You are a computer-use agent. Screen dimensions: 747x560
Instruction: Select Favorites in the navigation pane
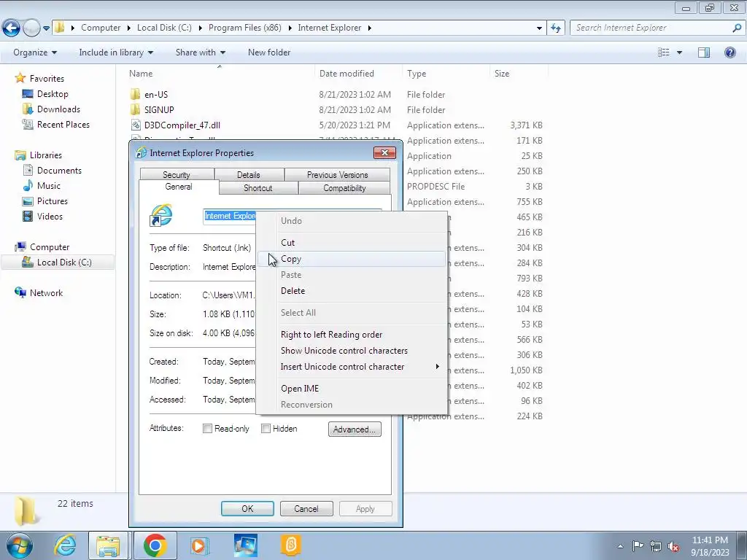(x=47, y=79)
